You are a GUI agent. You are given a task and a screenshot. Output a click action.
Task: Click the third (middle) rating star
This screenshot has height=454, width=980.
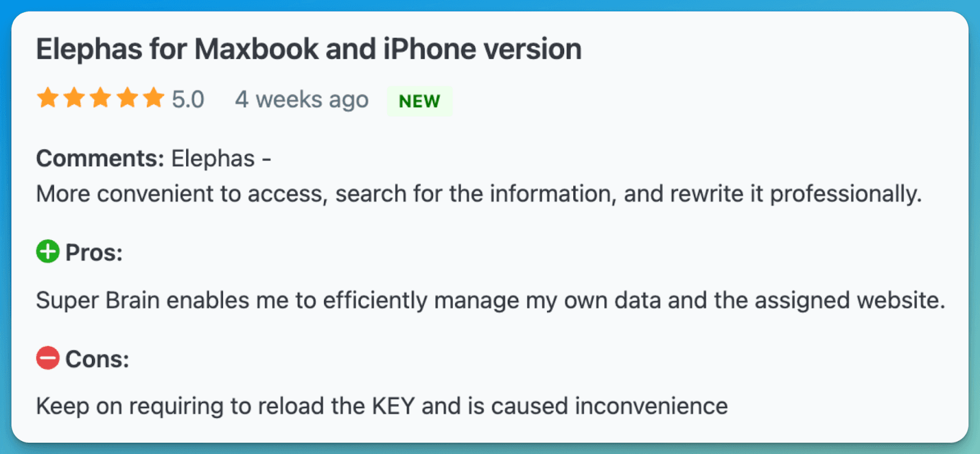tap(100, 98)
